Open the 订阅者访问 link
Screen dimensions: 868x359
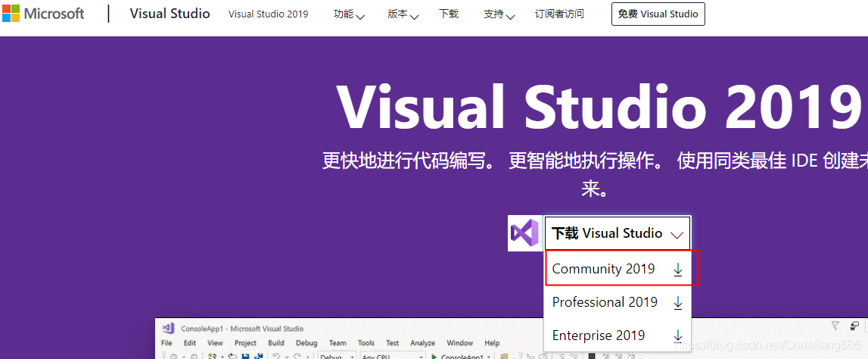coord(560,14)
